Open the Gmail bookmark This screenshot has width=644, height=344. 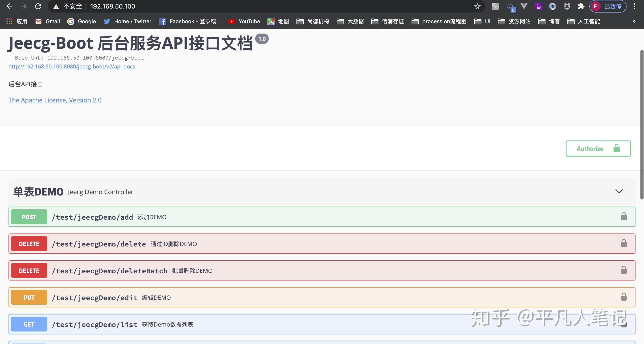tap(47, 21)
